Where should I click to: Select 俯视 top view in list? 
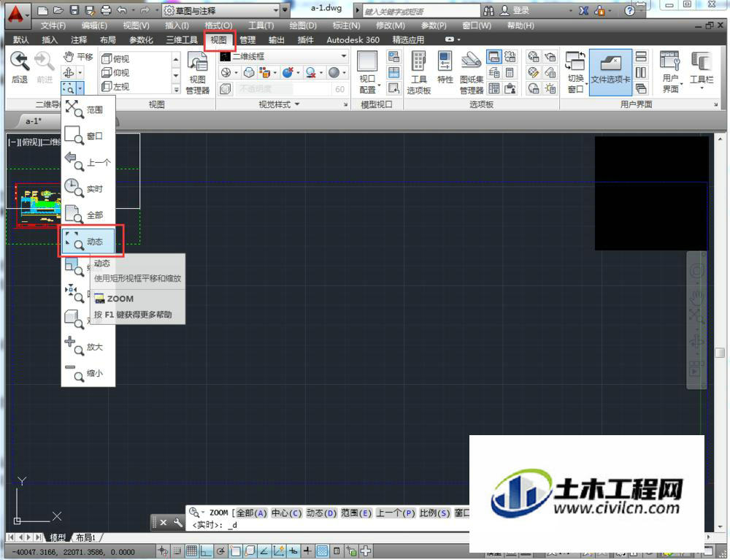pos(115,58)
